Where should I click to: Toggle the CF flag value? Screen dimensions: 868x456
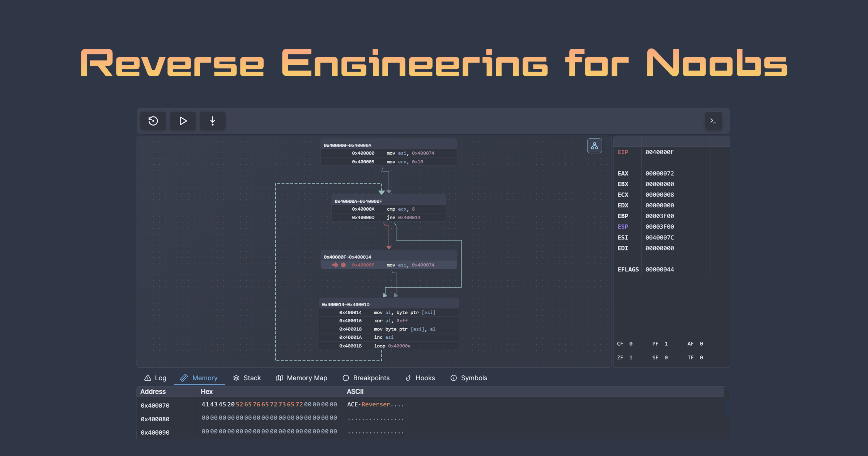[631, 344]
